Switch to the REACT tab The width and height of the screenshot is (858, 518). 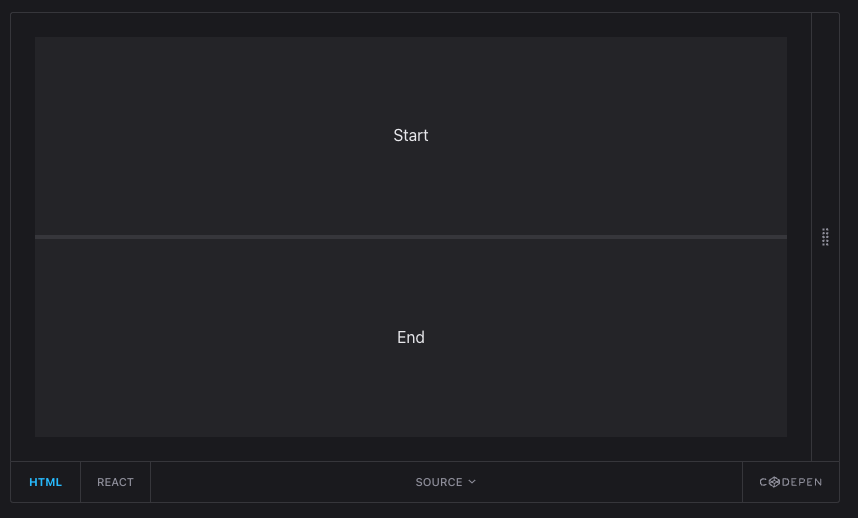[x=115, y=482]
